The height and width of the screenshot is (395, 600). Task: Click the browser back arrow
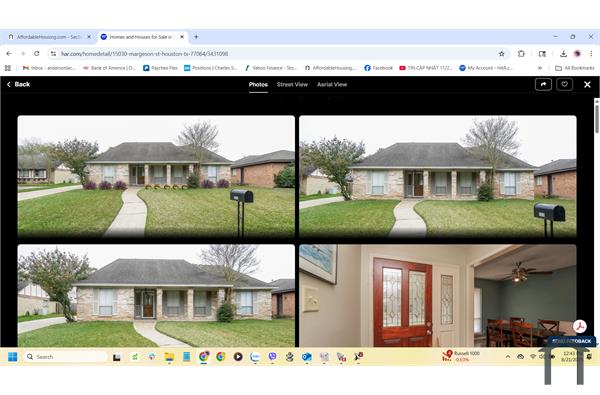(9, 54)
